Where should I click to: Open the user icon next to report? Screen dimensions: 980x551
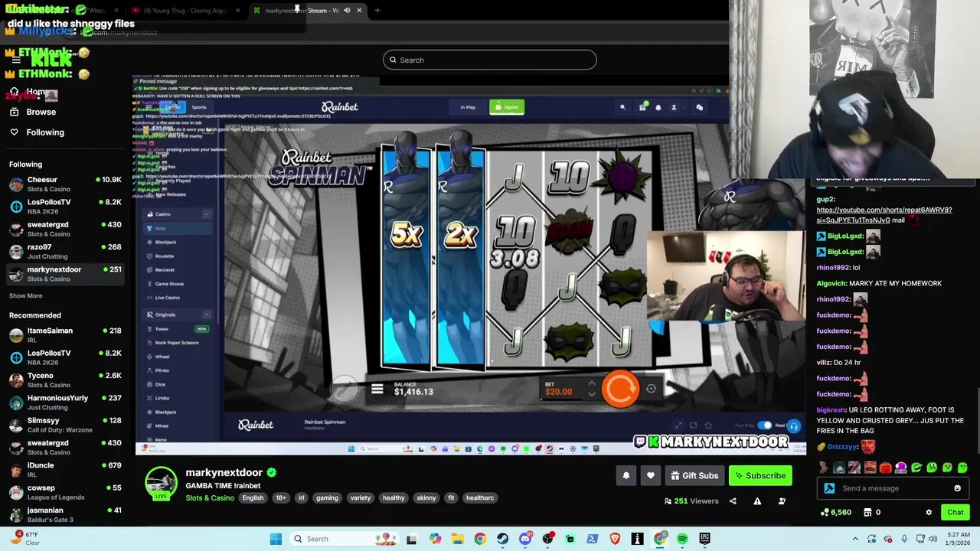pyautogui.click(x=782, y=501)
